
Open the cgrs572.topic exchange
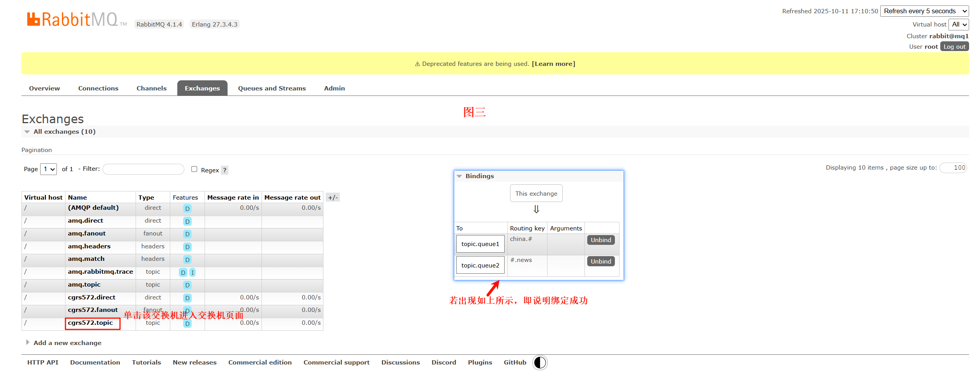click(x=90, y=323)
